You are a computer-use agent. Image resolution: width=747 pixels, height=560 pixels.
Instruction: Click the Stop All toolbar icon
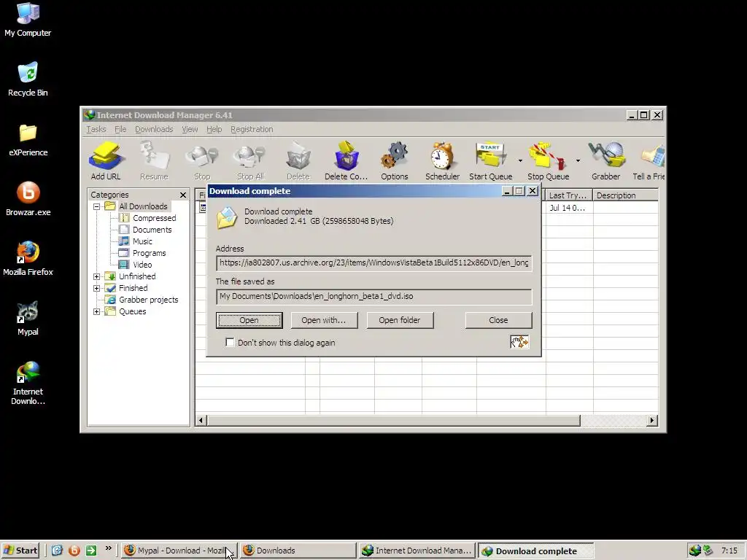point(250,160)
